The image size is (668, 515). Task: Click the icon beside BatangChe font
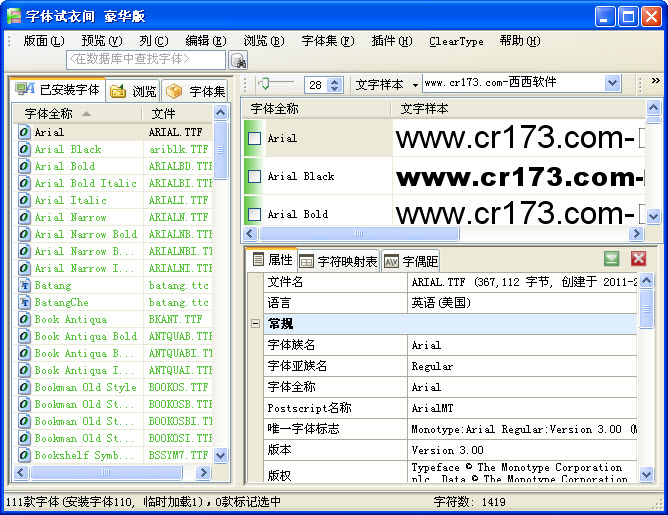tap(24, 302)
